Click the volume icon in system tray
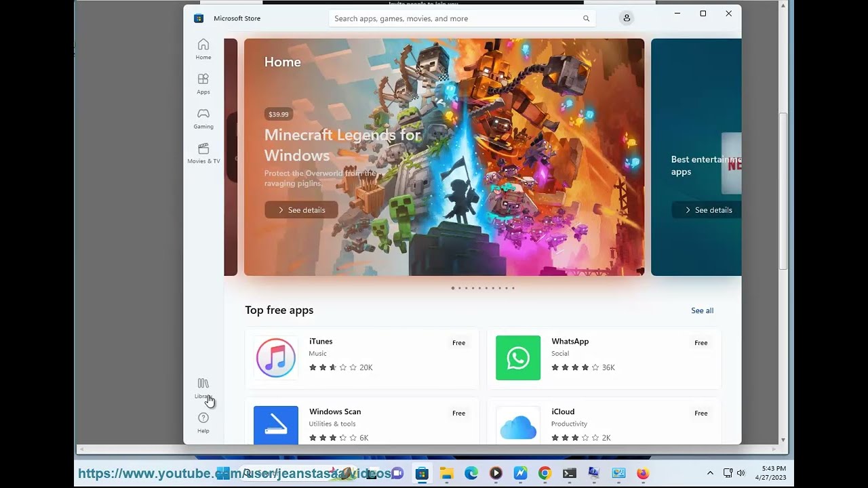This screenshot has width=868, height=488. pyautogui.click(x=741, y=473)
